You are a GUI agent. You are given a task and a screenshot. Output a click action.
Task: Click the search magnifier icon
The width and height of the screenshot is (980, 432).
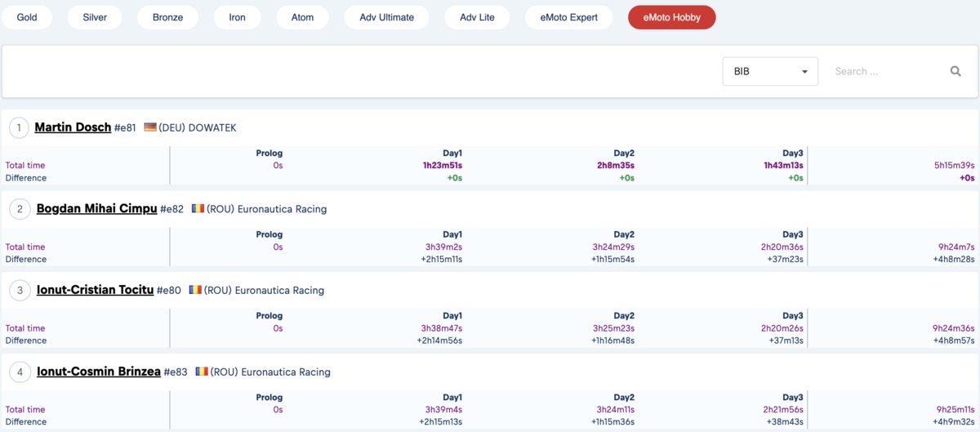[955, 71]
